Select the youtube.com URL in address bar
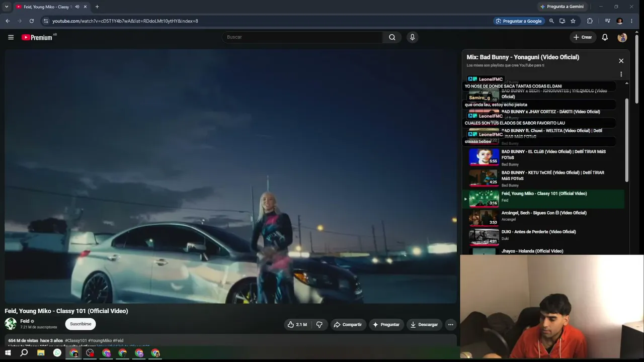The height and width of the screenshot is (362, 644). click(125, 21)
